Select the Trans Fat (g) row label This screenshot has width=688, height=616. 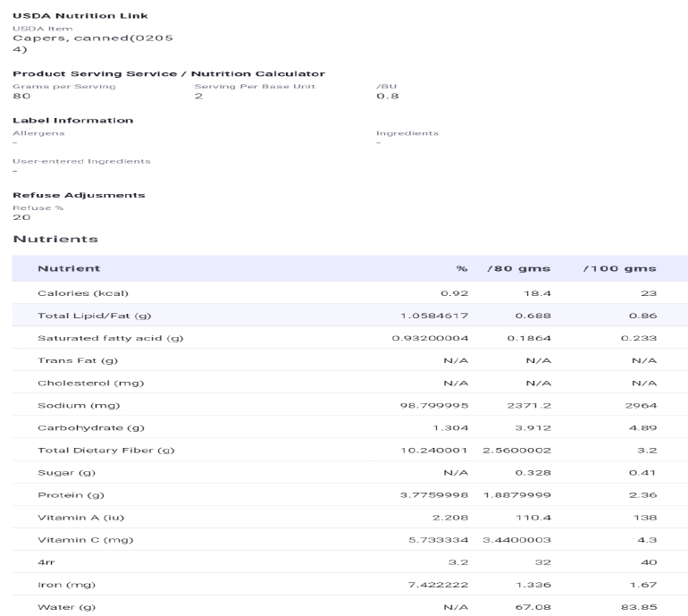[x=78, y=360]
